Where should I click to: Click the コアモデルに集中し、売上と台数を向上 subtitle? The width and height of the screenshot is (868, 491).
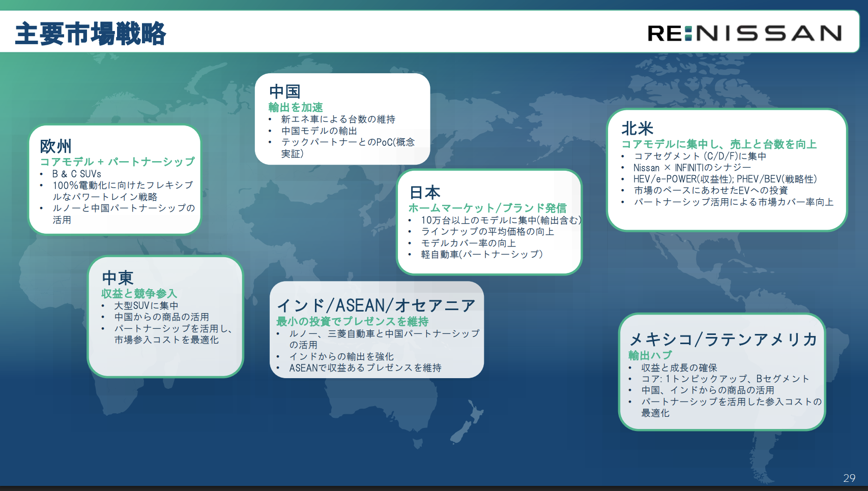[719, 144]
